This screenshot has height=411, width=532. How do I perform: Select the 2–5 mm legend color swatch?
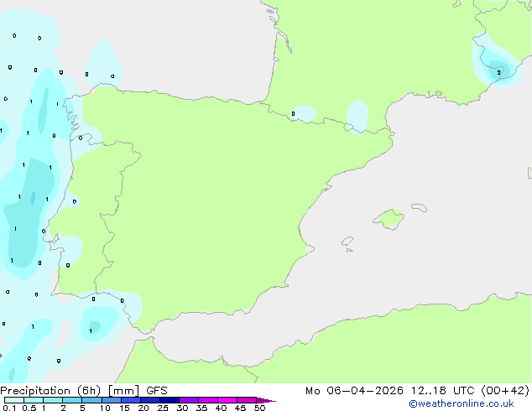pos(72,400)
